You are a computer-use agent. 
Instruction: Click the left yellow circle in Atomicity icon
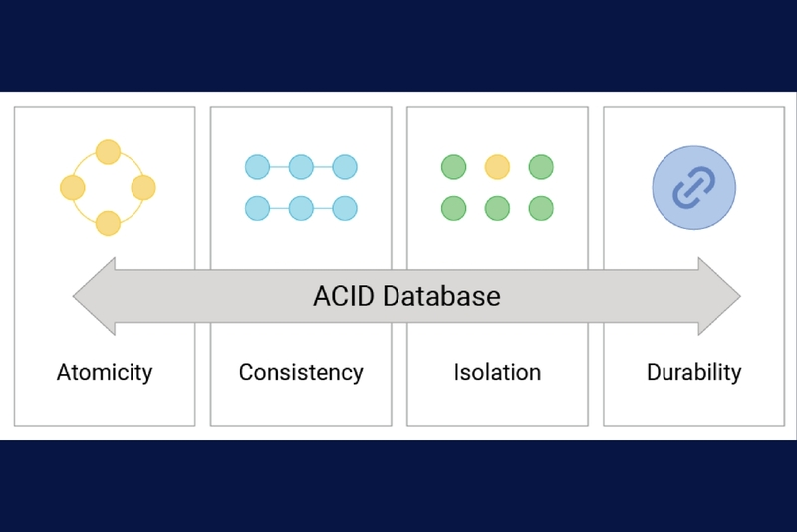pos(72,188)
